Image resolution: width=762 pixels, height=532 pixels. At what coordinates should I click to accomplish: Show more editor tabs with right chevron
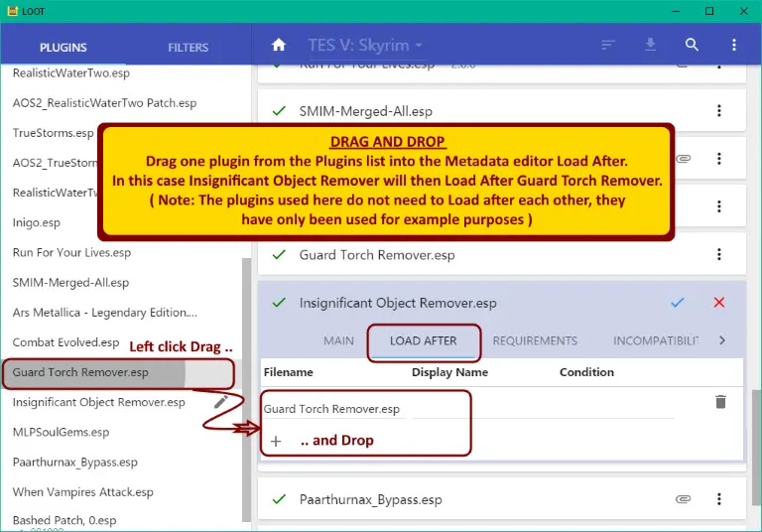pos(722,340)
